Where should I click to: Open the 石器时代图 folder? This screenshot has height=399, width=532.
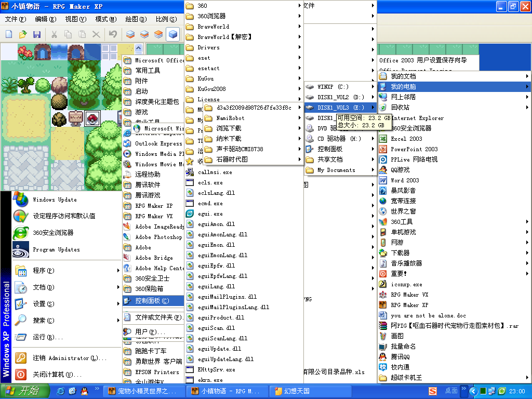[x=253, y=159]
